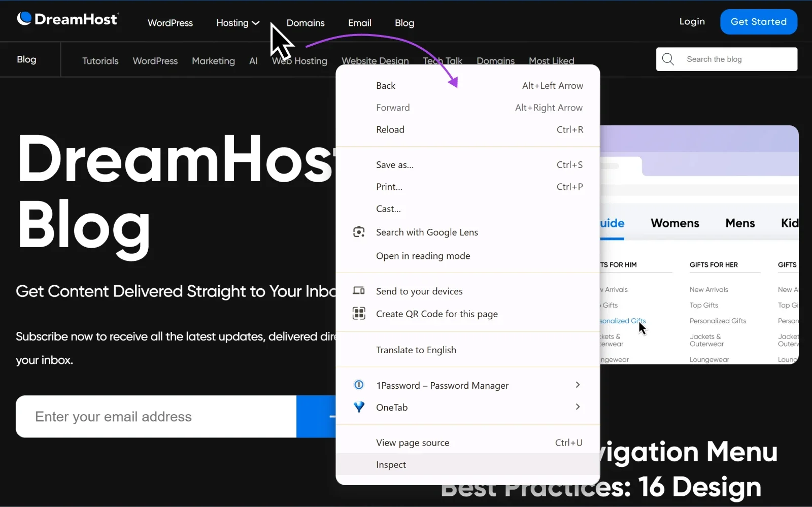
Task: Select Forward in the context menu
Action: coord(467,108)
